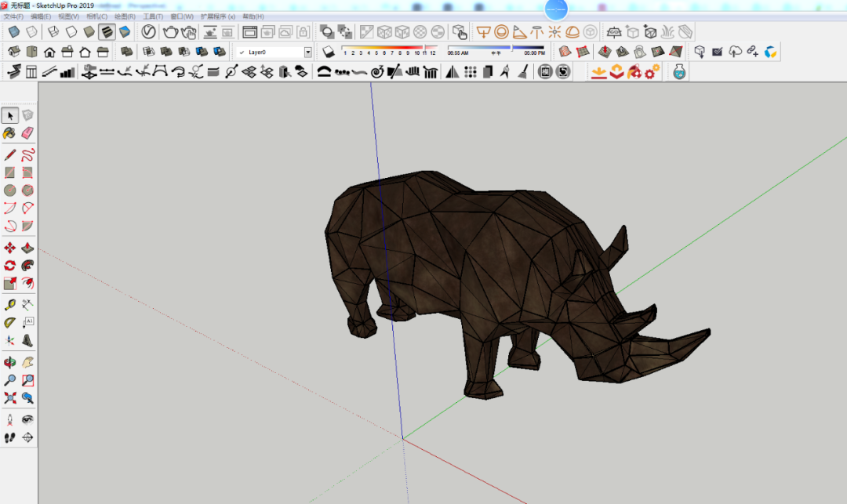
Task: Start a V-Ray render with the teapot icon
Action: [x=171, y=32]
